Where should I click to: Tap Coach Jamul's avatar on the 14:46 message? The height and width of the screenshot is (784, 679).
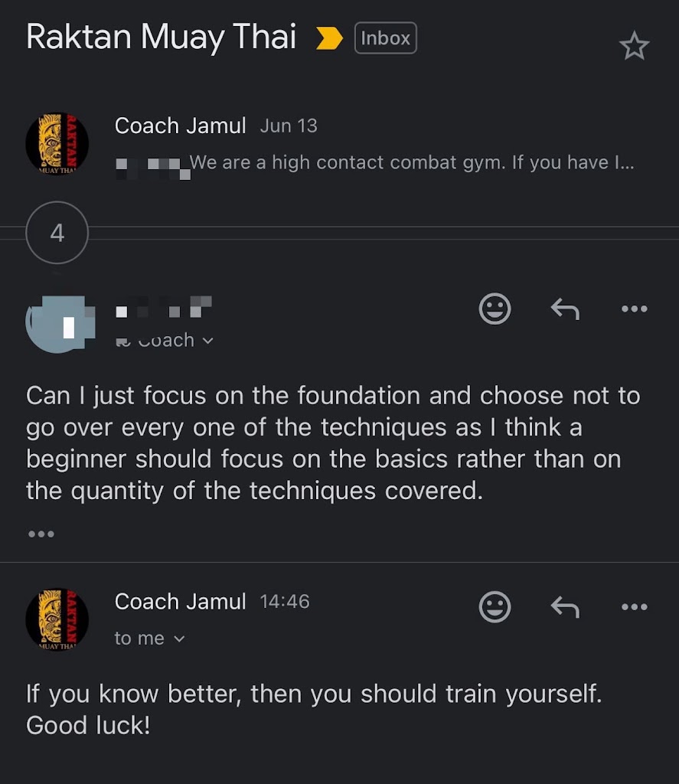coord(57,619)
